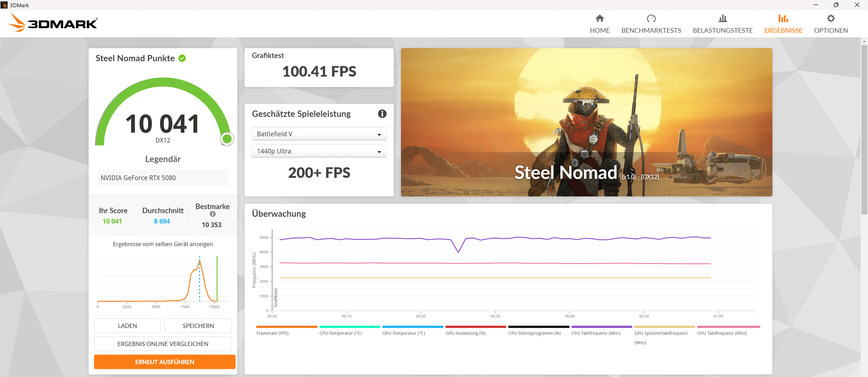Click the Belastungsteste bar chart icon

(x=722, y=18)
